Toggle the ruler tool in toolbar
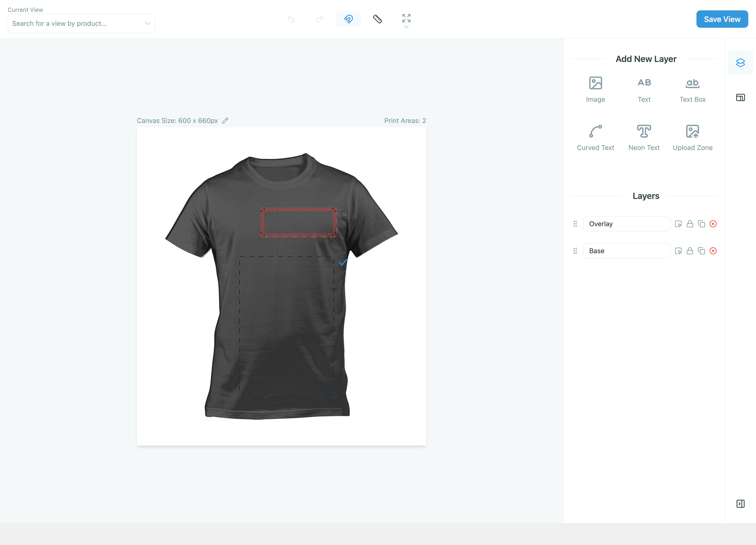The width and height of the screenshot is (756, 545). [x=377, y=19]
